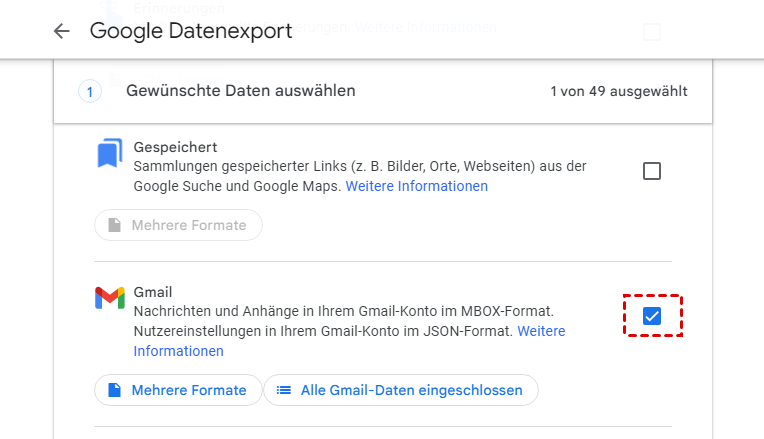Open the Alle Gmail-Daten eingeschlossen selection

click(x=400, y=390)
